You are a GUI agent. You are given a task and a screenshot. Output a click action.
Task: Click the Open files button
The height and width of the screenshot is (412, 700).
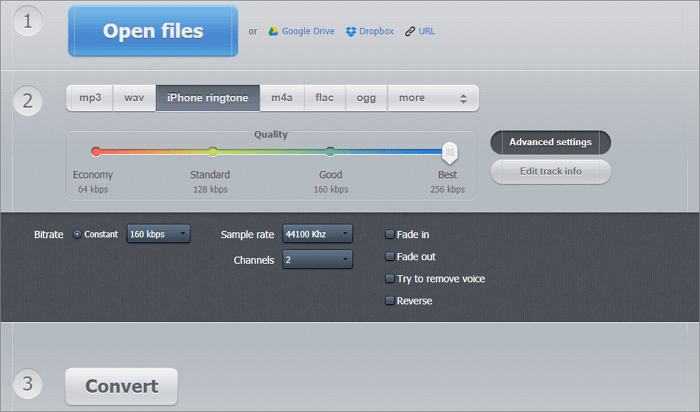[x=153, y=32]
